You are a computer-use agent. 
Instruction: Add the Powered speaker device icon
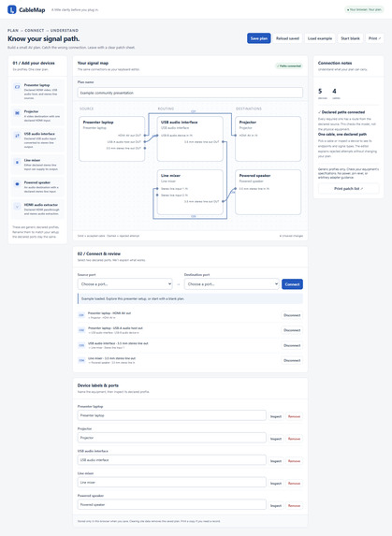point(17,184)
